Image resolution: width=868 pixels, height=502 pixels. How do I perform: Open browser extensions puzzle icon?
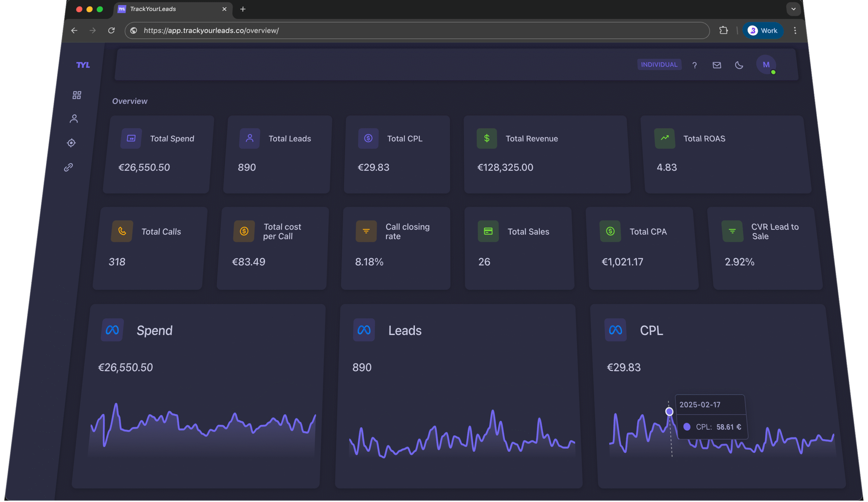[723, 30]
